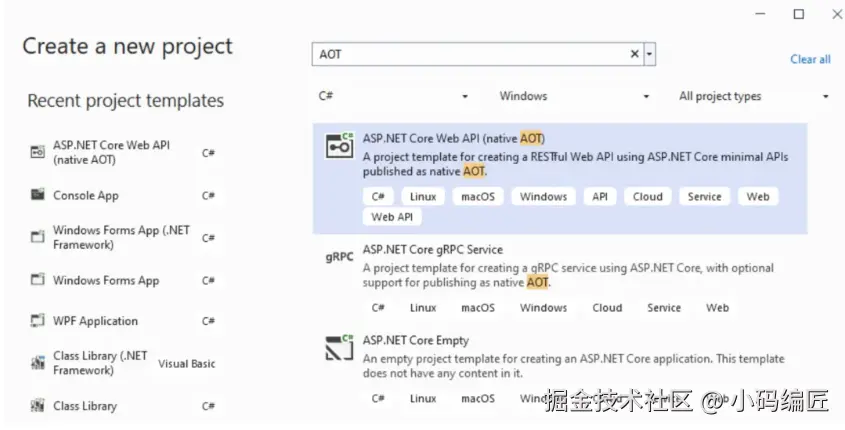The image size is (845, 430).
Task: Click the ASP.NET Core Web API recent template icon
Action: coord(37,152)
